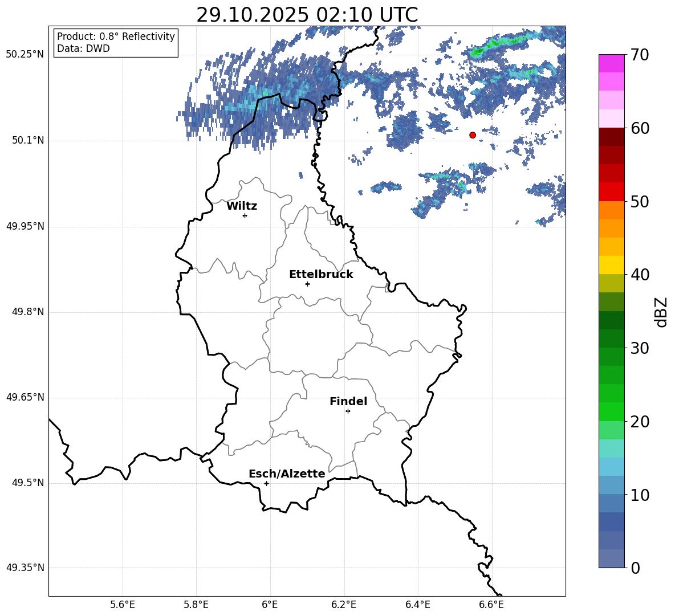Viewport: 675px width, 616px height.
Task: Select the Esch/Alzette city label
Action: 287,474
